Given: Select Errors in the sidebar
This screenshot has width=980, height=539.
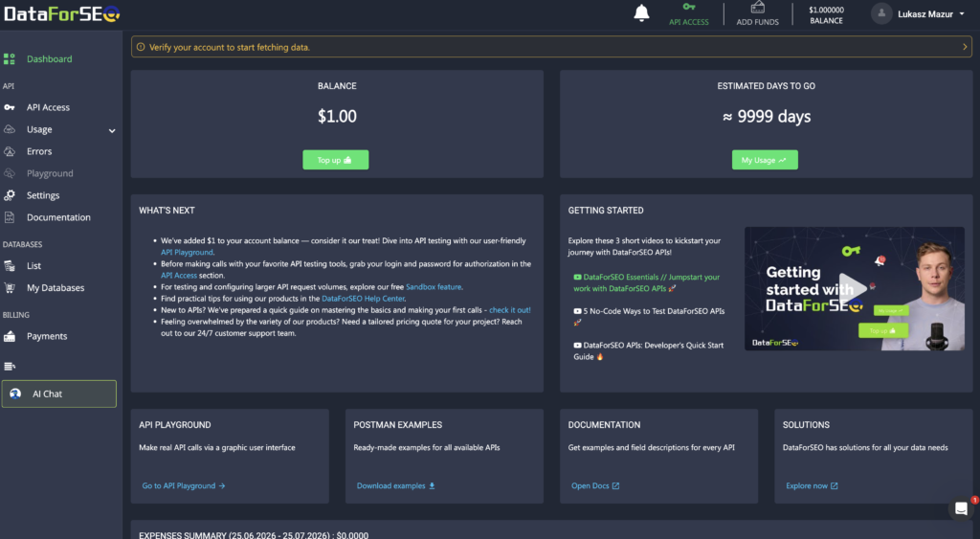Looking at the screenshot, I should click(39, 151).
